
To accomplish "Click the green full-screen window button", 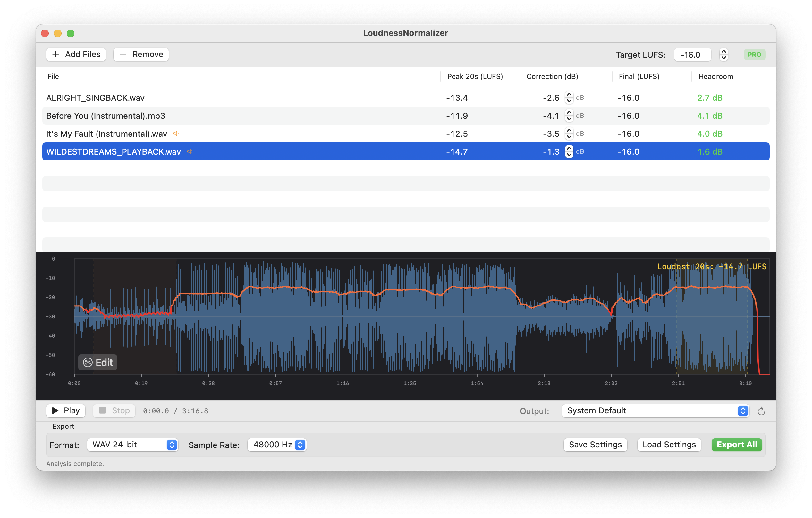I will coord(71,33).
